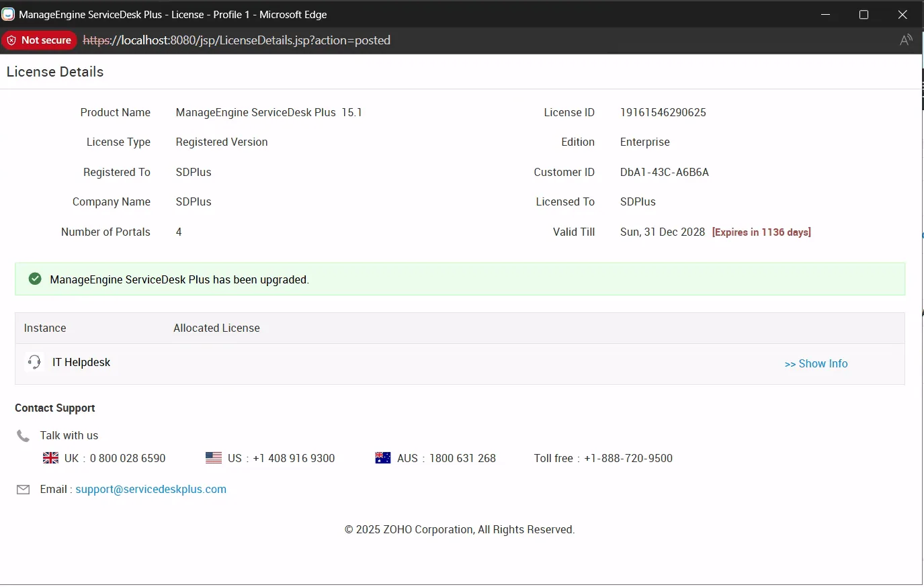Click the Contact Support heading
Image resolution: width=924 pixels, height=587 pixels.
(55, 408)
